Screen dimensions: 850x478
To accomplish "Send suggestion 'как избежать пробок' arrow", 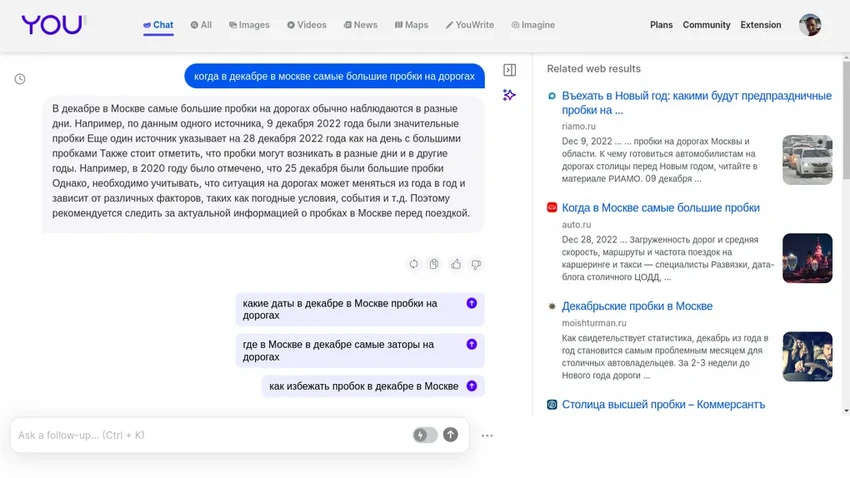I will coord(472,386).
